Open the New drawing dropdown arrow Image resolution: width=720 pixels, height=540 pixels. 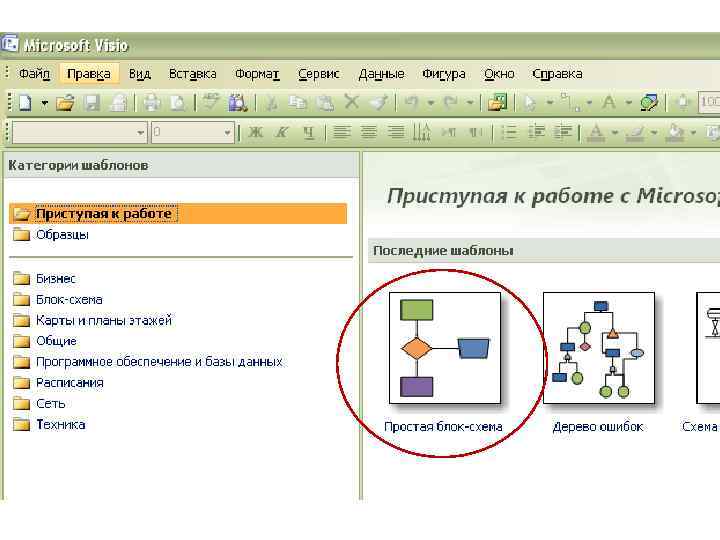click(45, 103)
